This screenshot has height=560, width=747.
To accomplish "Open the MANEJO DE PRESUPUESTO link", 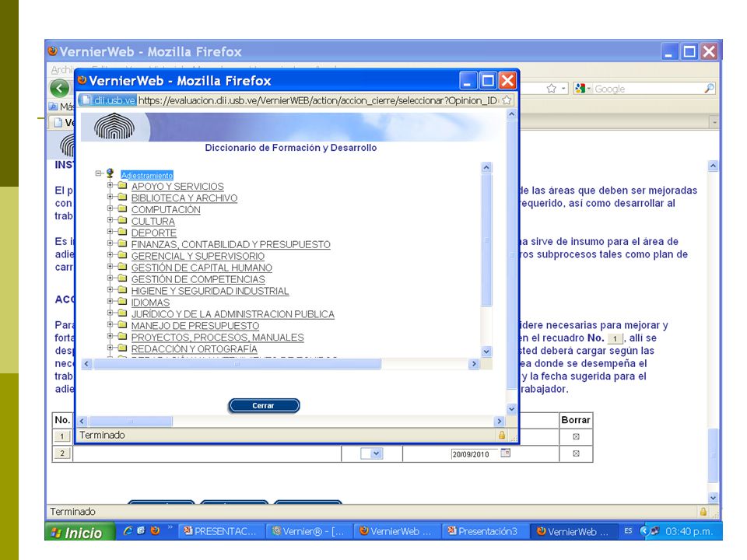I will click(x=195, y=326).
